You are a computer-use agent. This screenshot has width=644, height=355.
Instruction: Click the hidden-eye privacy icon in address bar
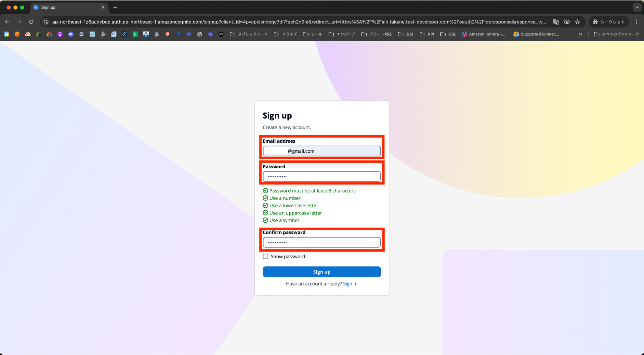[567, 22]
